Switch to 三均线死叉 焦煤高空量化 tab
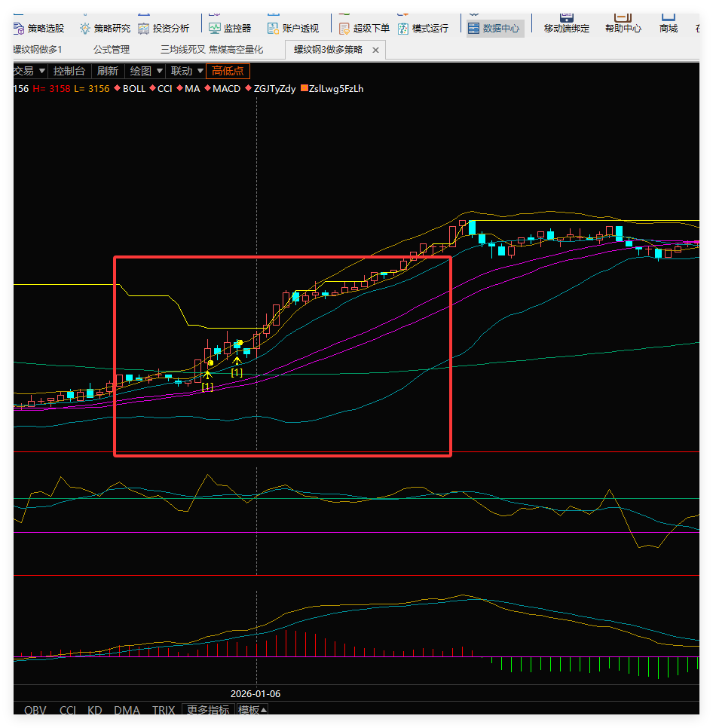 [x=212, y=50]
